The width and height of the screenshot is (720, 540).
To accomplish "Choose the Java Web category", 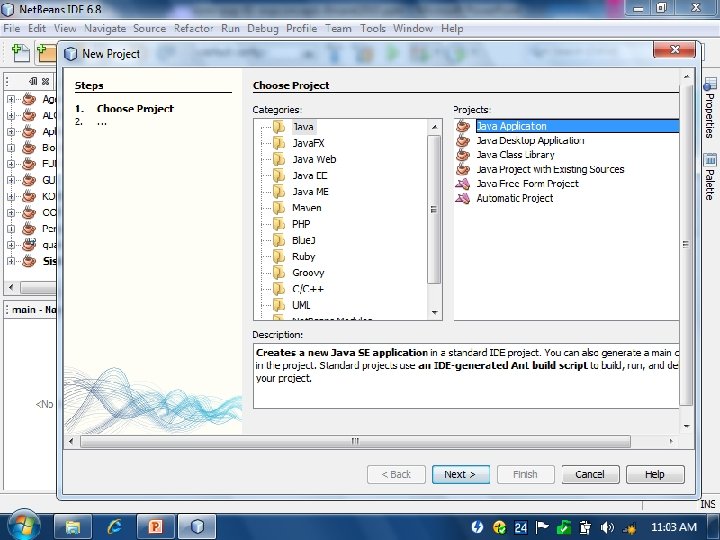I will click(x=314, y=159).
